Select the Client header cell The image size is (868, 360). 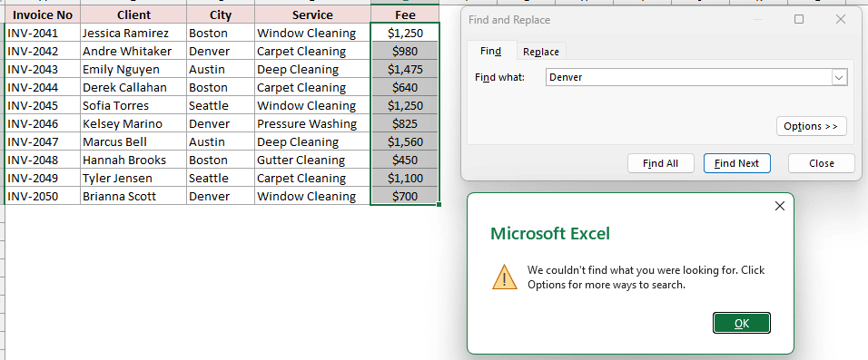tap(133, 15)
